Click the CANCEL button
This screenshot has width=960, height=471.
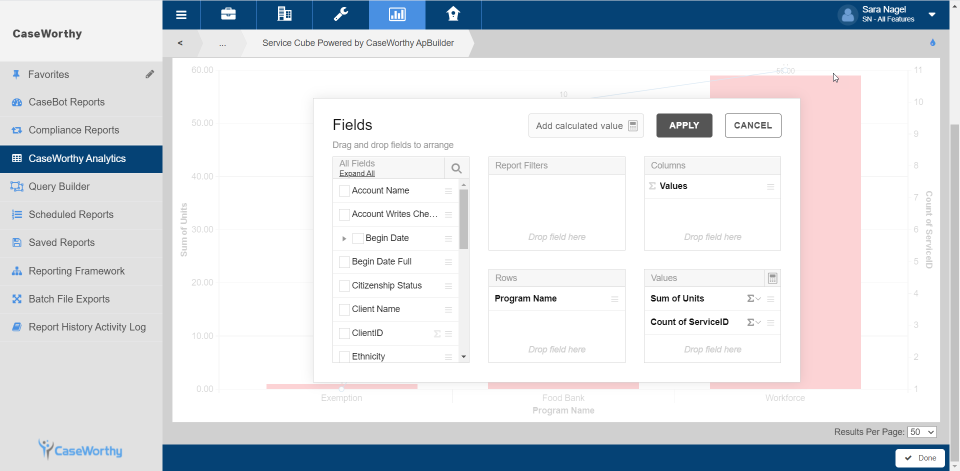click(x=753, y=126)
